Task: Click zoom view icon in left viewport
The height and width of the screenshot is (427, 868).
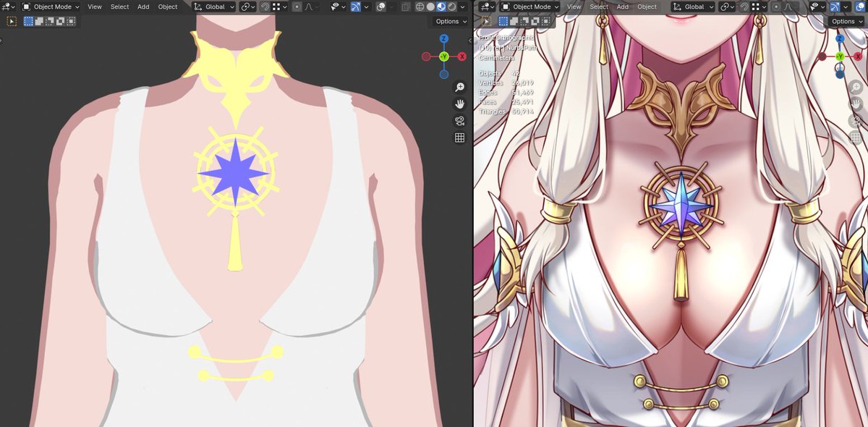Action: [459, 88]
